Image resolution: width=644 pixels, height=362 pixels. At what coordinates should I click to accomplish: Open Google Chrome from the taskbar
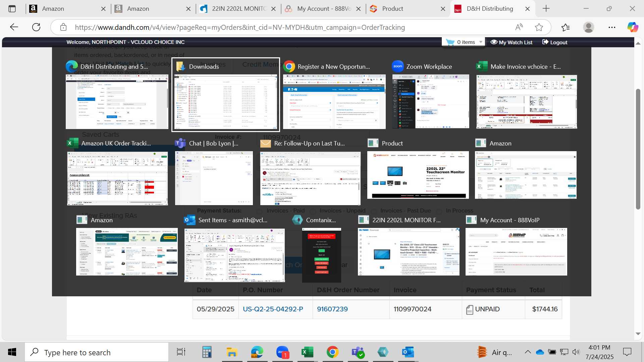click(x=333, y=352)
